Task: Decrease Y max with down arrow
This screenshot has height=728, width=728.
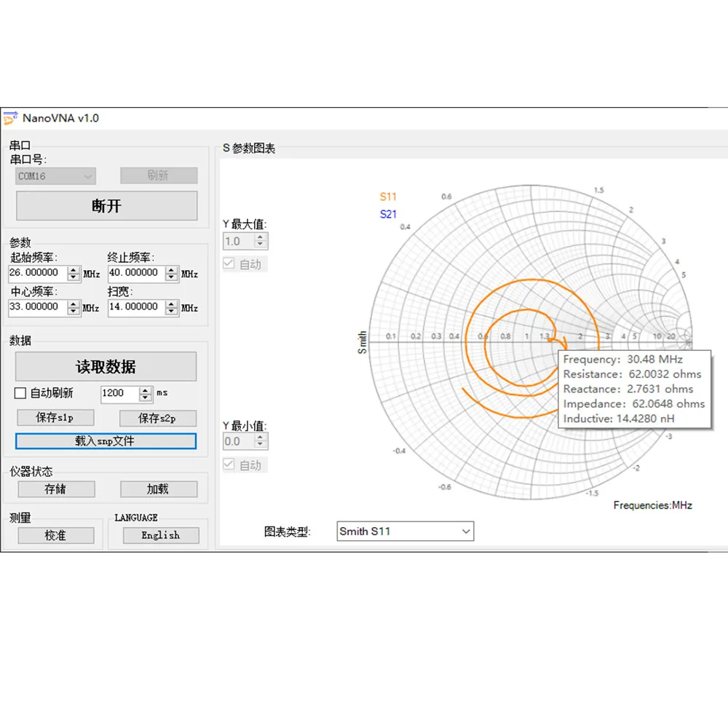Action: tap(261, 245)
